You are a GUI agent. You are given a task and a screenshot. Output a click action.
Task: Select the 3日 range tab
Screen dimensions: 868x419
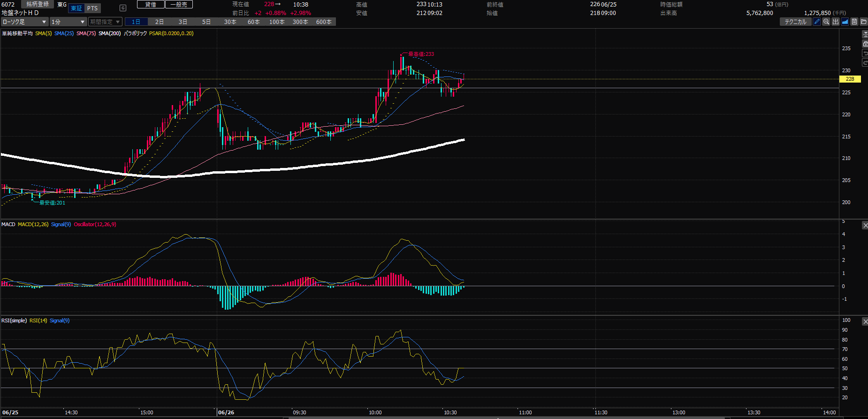183,22
